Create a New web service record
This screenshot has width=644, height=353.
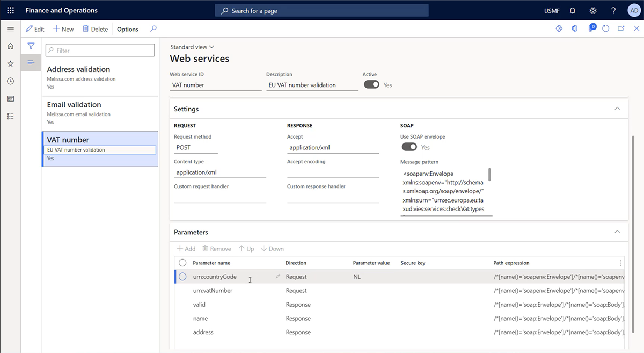click(x=63, y=29)
